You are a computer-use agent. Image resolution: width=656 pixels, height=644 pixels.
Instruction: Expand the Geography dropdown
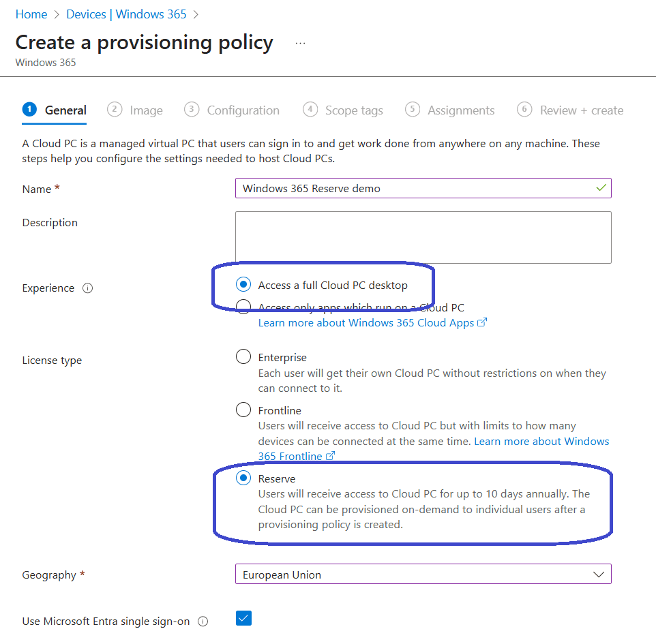[423, 574]
